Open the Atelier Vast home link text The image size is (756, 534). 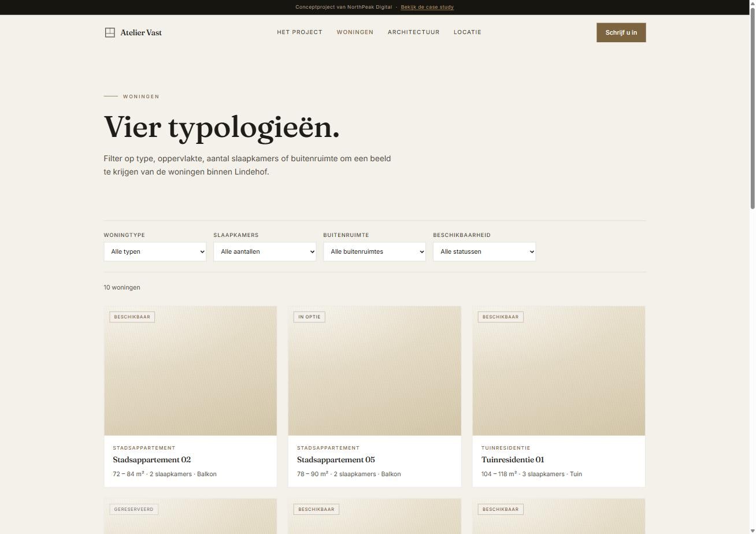pyautogui.click(x=141, y=32)
